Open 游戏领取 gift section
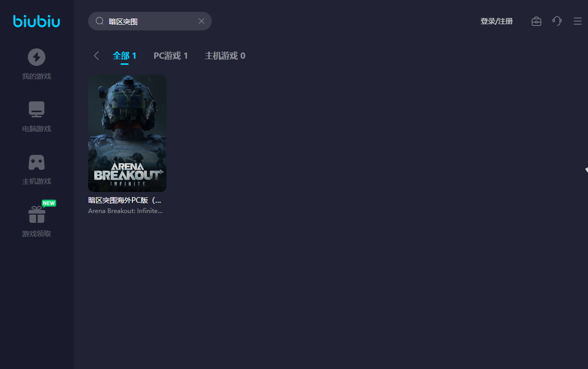Screen dimensions: 588x369 (37, 220)
